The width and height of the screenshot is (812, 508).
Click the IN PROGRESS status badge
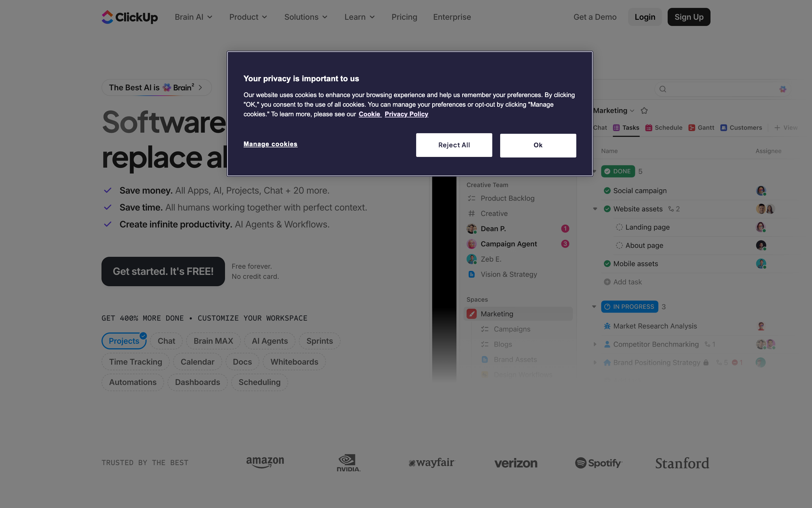point(630,306)
